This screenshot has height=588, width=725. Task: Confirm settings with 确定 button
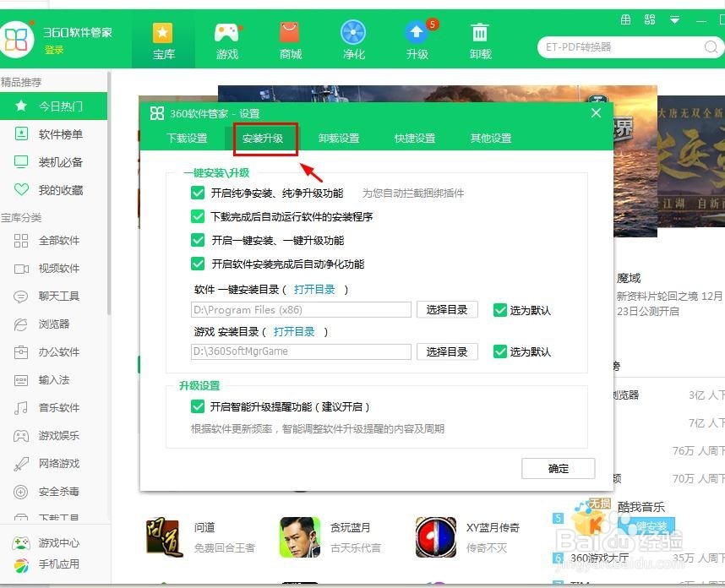pos(558,469)
